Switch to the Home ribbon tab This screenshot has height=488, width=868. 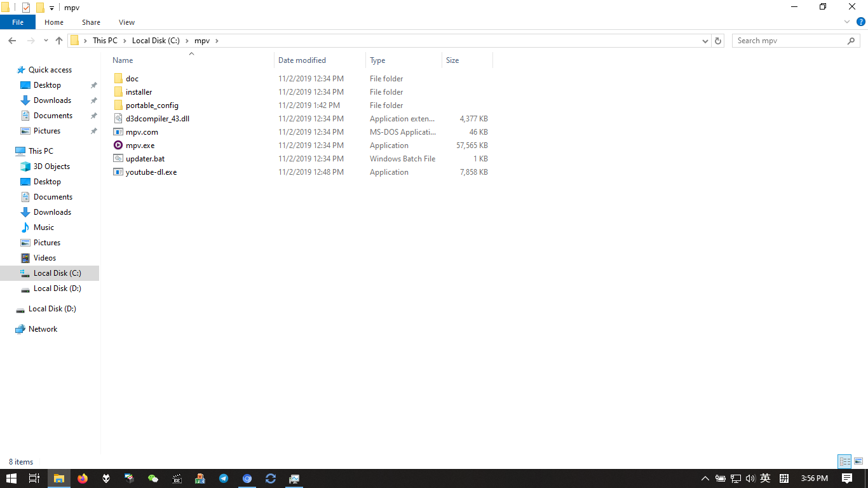(54, 22)
